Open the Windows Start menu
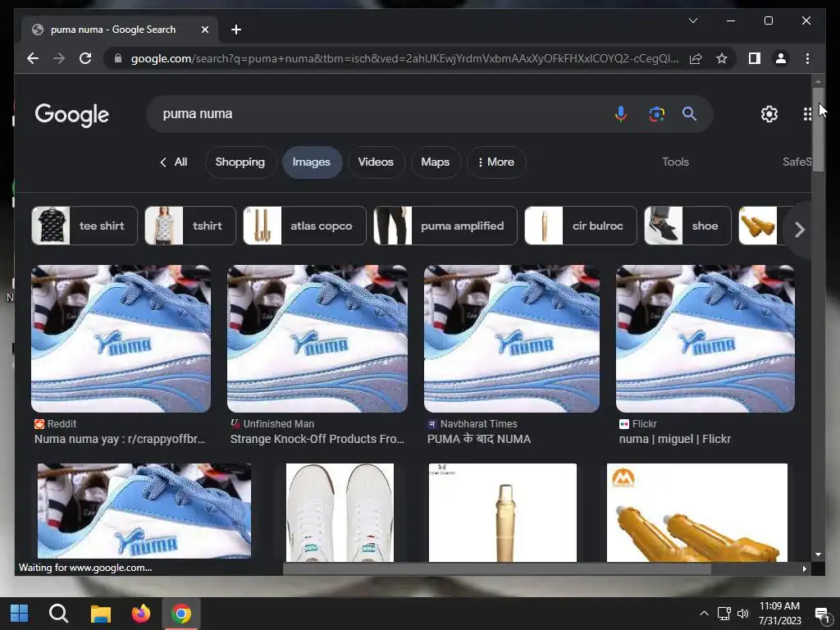 pos(20,614)
